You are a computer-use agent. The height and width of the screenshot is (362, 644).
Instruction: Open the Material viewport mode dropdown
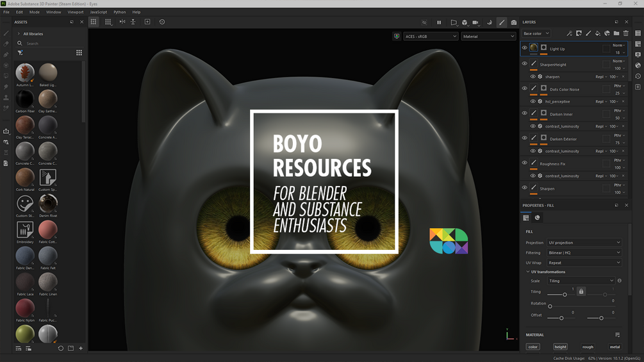[x=488, y=36]
